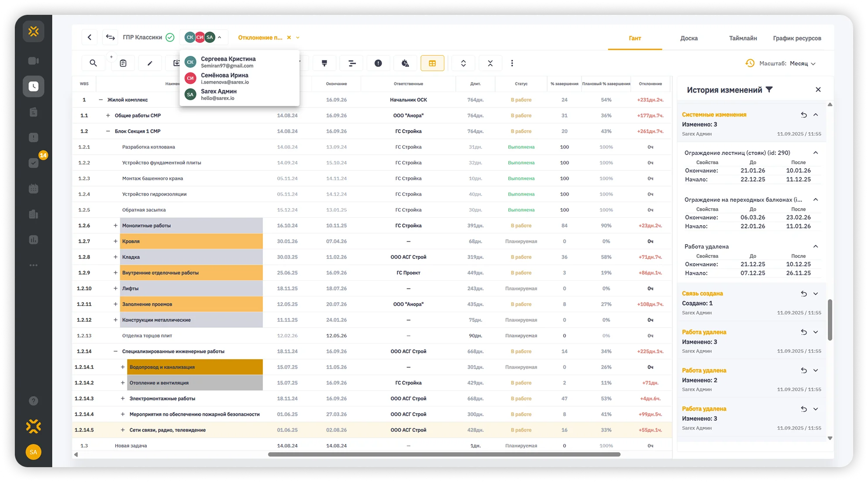Click the clipboard icon in toolbar
Image resolution: width=868 pixels, height=482 pixels.
pos(123,63)
